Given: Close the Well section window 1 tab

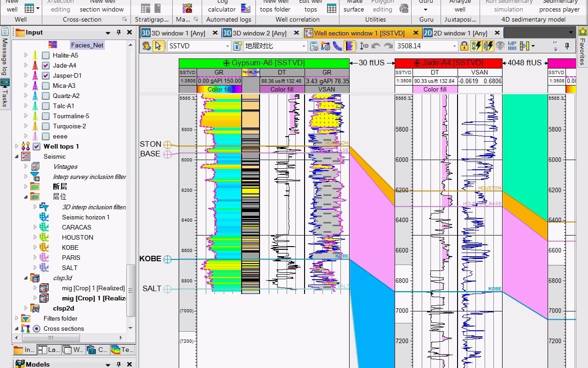Looking at the screenshot, I should pos(416,33).
